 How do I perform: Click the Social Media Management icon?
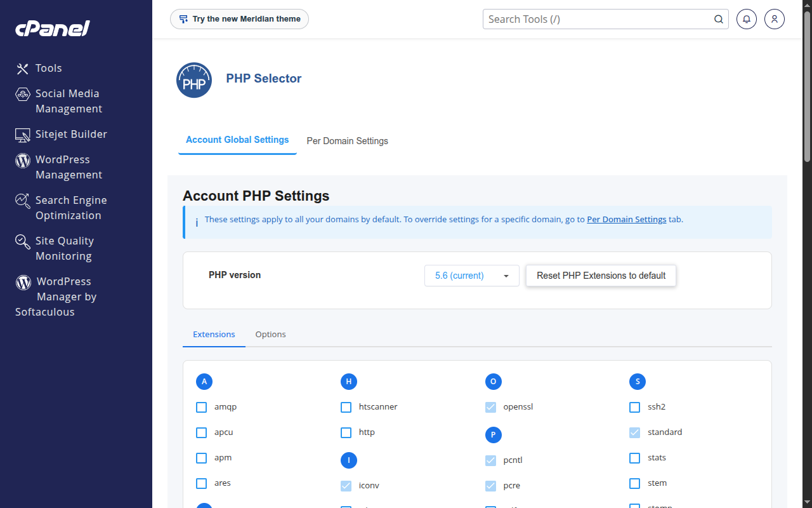click(x=23, y=94)
